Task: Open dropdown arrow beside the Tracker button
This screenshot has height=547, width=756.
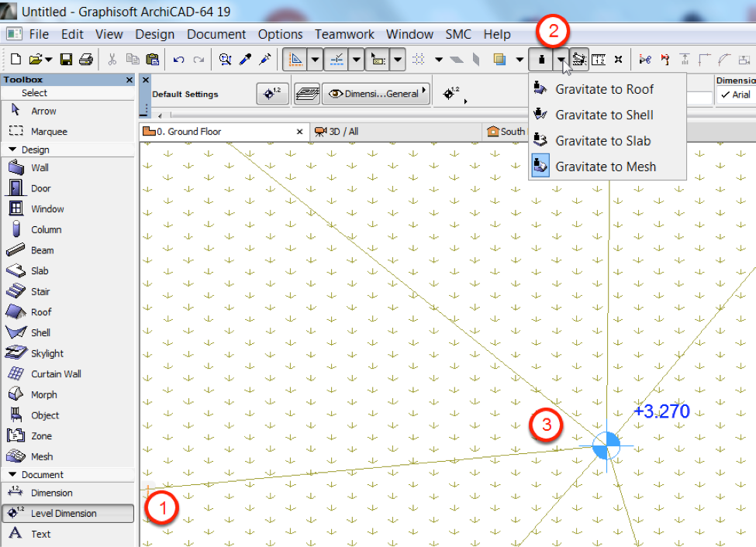Action: (x=398, y=60)
